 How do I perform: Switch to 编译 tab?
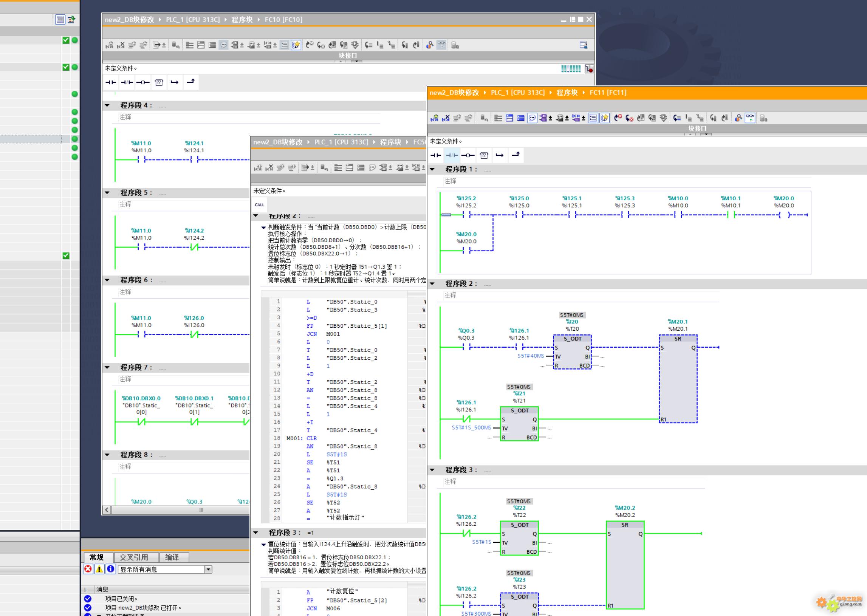tap(172, 557)
